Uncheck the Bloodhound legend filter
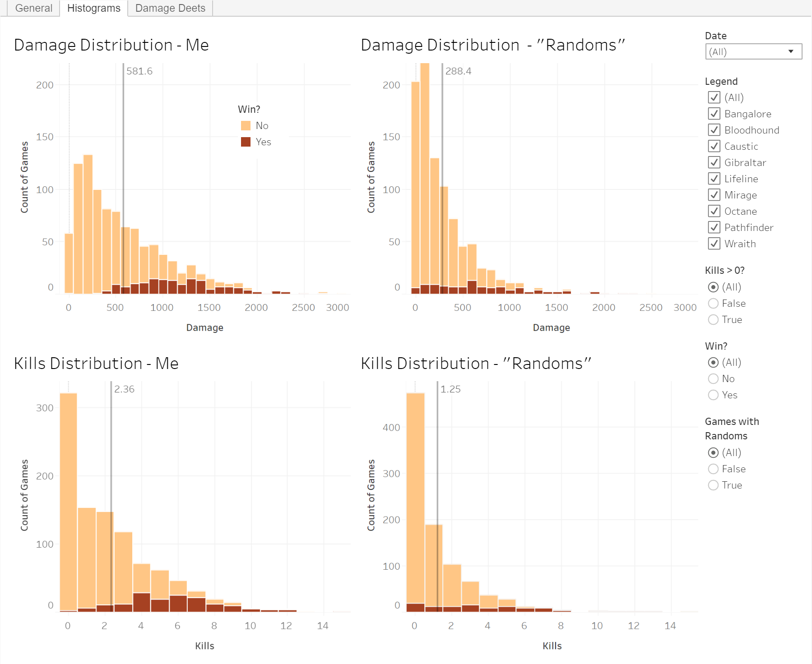The height and width of the screenshot is (664, 812). pyautogui.click(x=714, y=130)
